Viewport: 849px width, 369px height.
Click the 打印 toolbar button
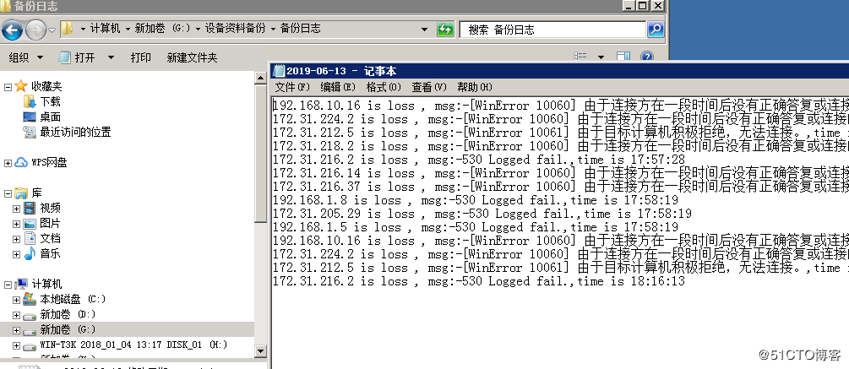(x=141, y=57)
